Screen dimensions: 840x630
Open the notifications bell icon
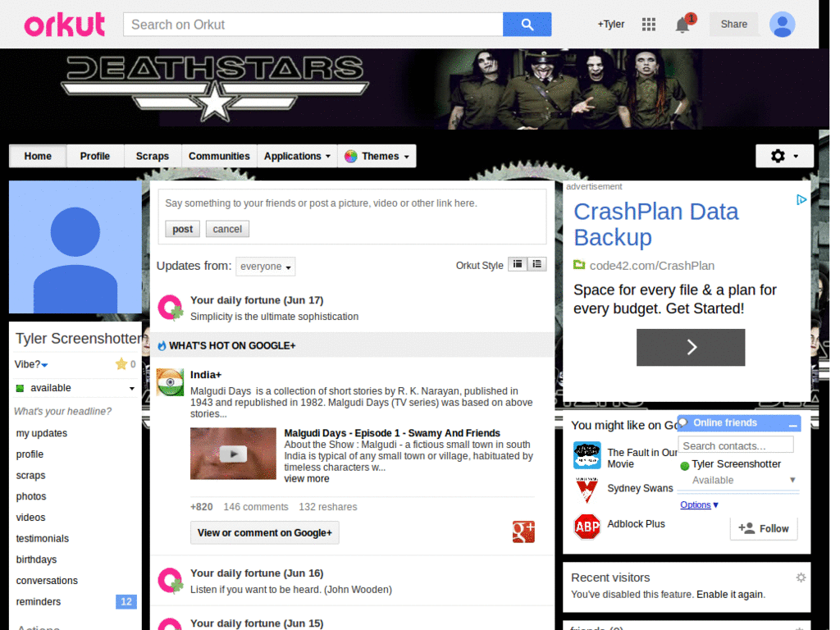682,25
